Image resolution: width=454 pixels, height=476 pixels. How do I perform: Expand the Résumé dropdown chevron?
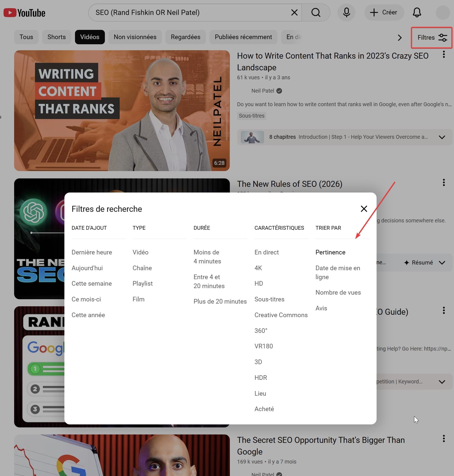(x=442, y=263)
